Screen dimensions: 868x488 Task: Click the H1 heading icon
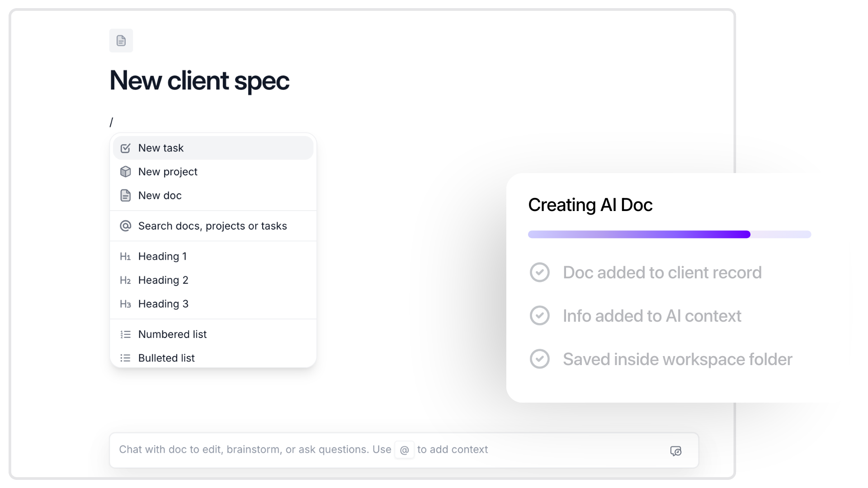point(125,257)
